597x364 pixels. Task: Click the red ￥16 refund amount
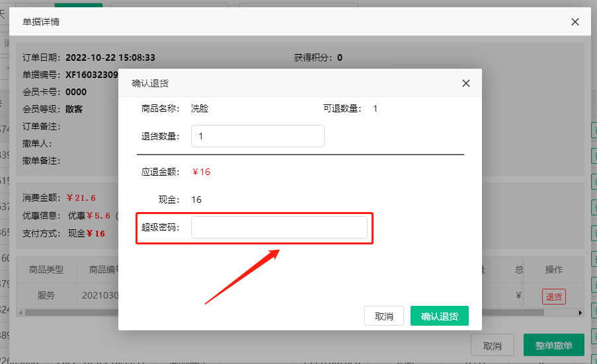point(201,172)
